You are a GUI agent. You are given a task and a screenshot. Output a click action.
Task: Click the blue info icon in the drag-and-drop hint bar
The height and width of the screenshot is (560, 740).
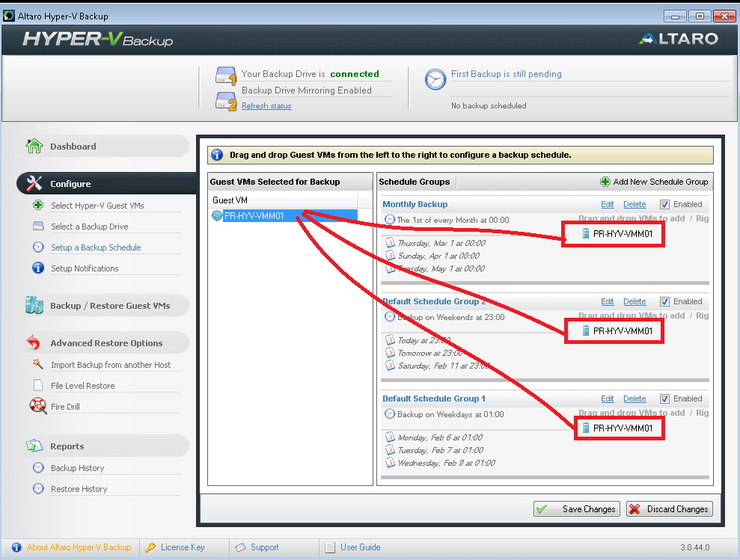click(x=217, y=155)
